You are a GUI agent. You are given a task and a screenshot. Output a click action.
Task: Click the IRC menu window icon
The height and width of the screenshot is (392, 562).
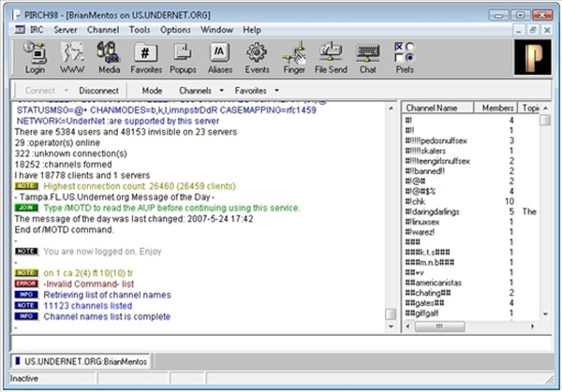click(20, 30)
